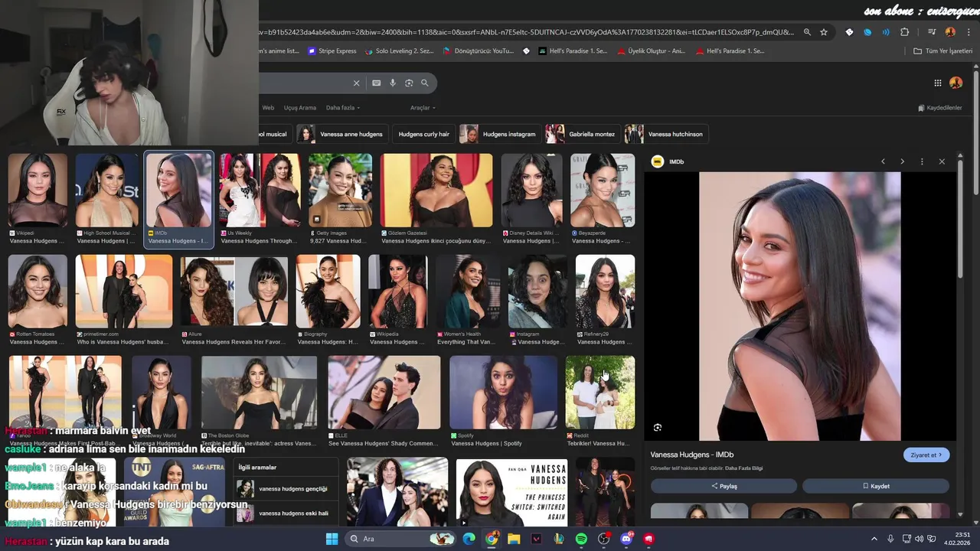Screen dimensions: 980x551
Task: Open Spotify from the taskbar
Action: point(581,539)
